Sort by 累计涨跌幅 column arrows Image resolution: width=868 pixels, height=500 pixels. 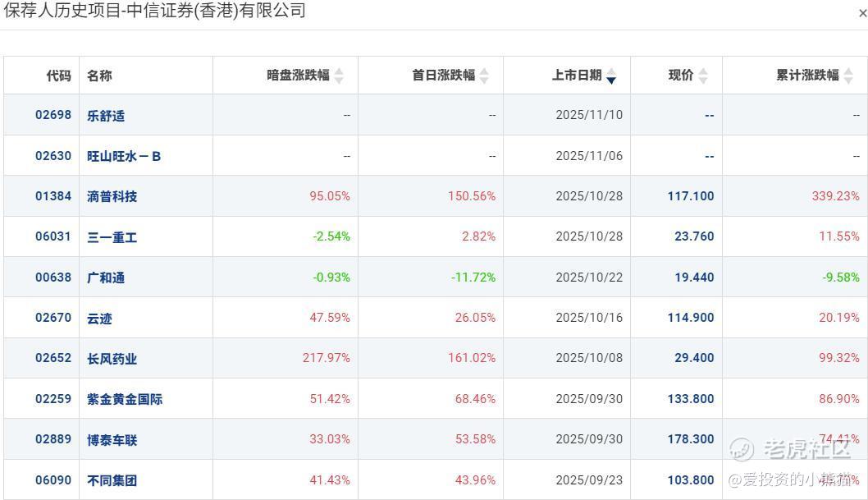[848, 76]
